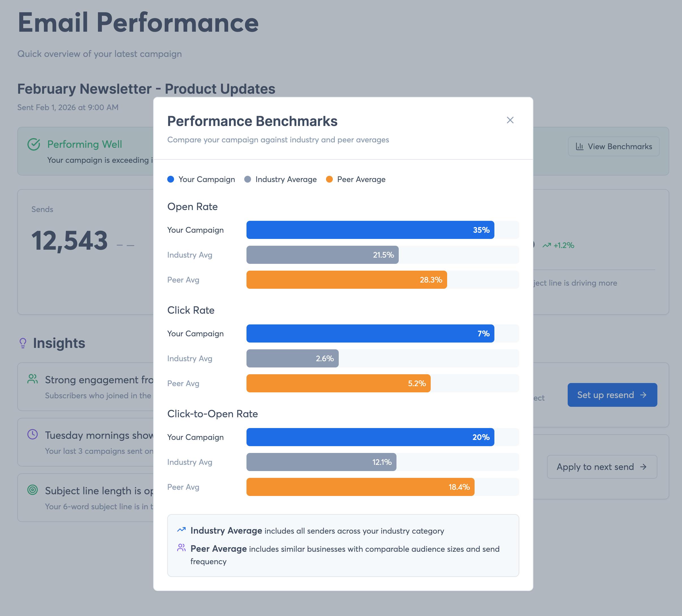
Task: Click the gray Industry Average legend dot
Action: tap(248, 179)
